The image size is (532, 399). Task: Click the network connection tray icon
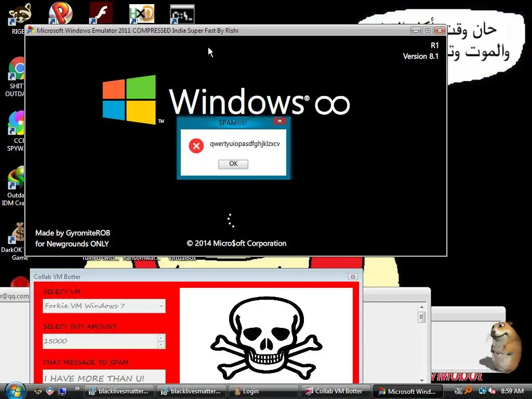[482, 391]
